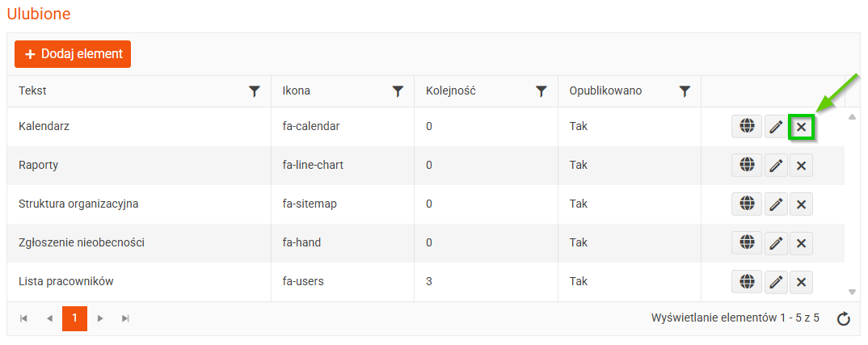Edit the Raporty entry with the pencil icon

point(776,166)
